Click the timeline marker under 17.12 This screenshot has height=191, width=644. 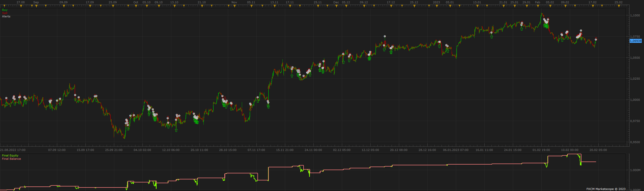(391, 6)
